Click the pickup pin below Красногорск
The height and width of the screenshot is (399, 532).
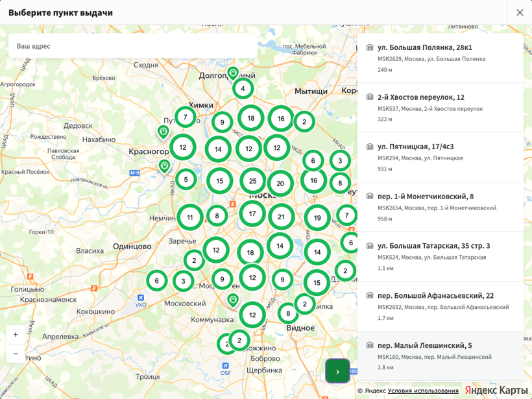point(164,166)
